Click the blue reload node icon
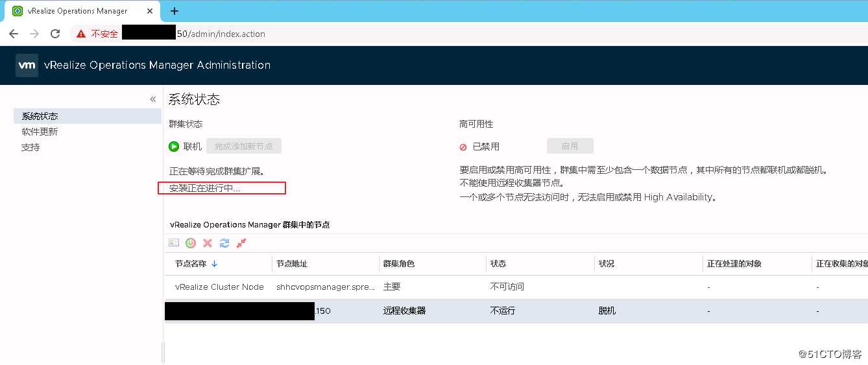The image size is (868, 365). 224,243
